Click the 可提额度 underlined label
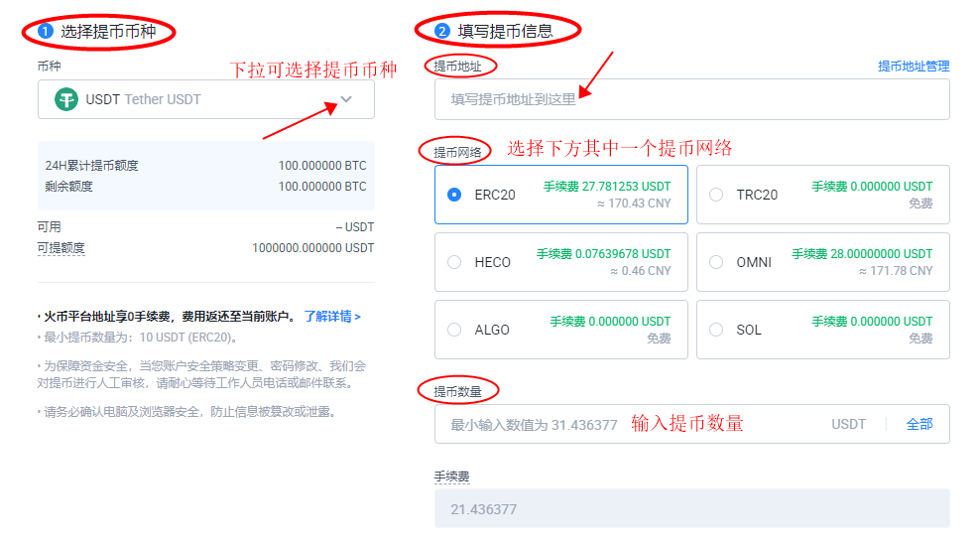 [61, 248]
